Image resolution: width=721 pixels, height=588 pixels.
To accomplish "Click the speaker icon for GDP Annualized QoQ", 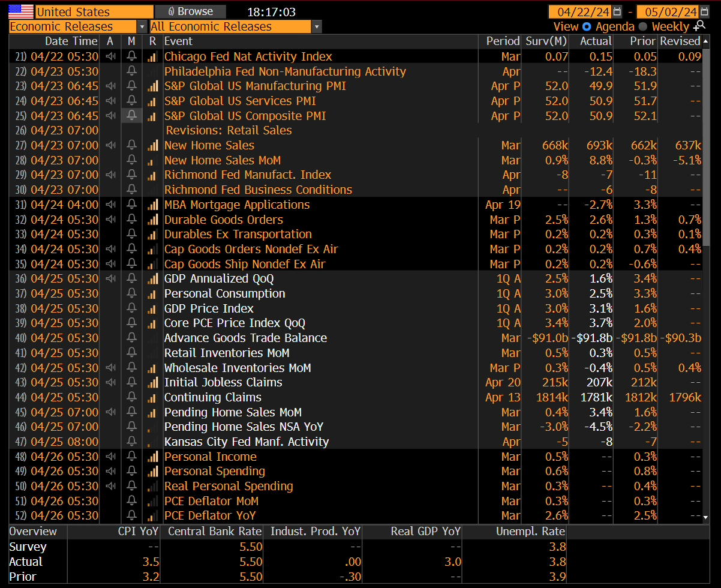I will pos(110,279).
